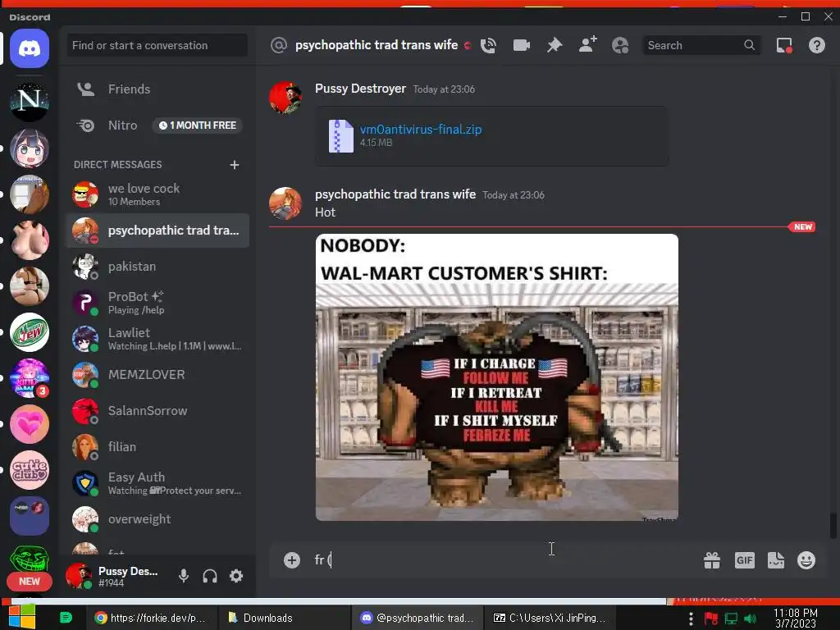Click Pussy Destroyer's message avatar
This screenshot has height=630, width=840.
[x=285, y=98]
